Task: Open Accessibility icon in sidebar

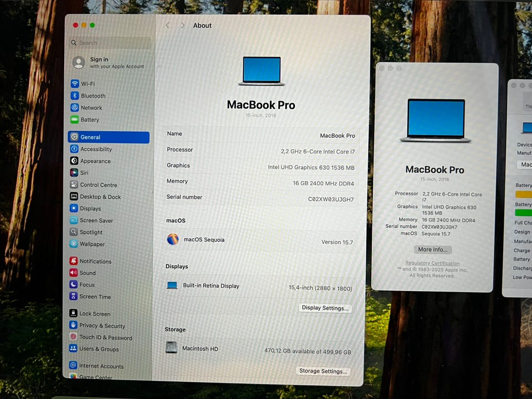Action: tap(74, 149)
